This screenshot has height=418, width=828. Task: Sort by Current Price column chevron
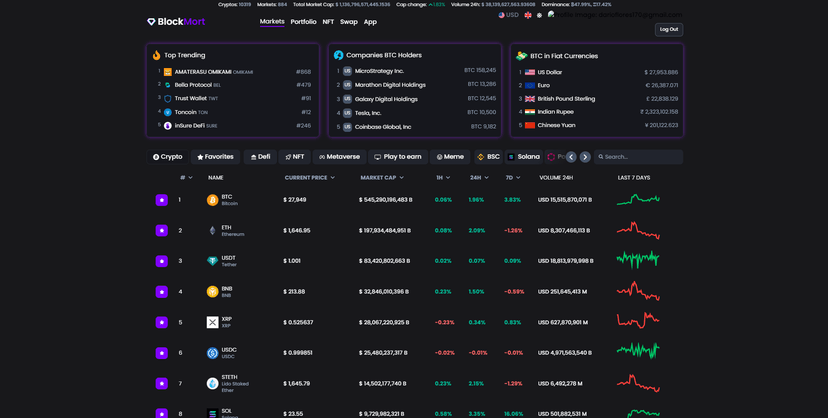tap(333, 178)
